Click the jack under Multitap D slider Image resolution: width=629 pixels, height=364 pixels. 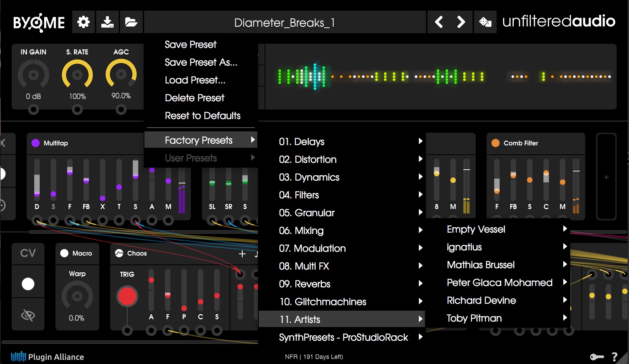click(37, 220)
